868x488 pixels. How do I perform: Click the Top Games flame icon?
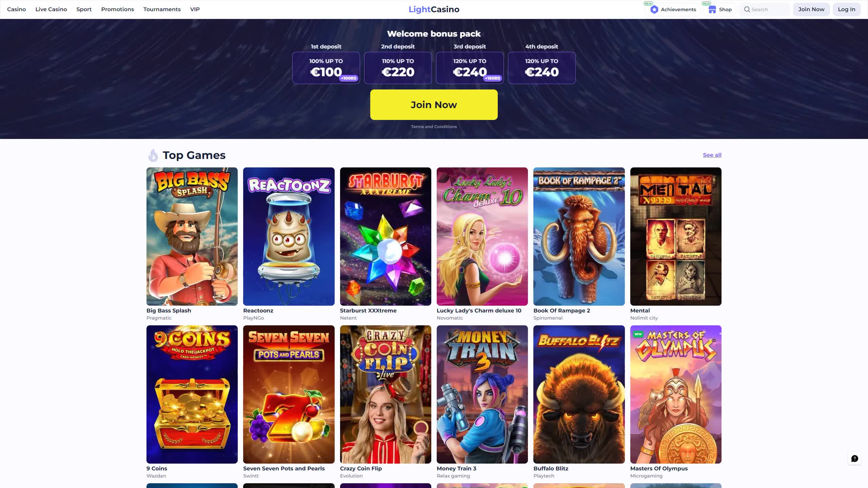point(153,155)
